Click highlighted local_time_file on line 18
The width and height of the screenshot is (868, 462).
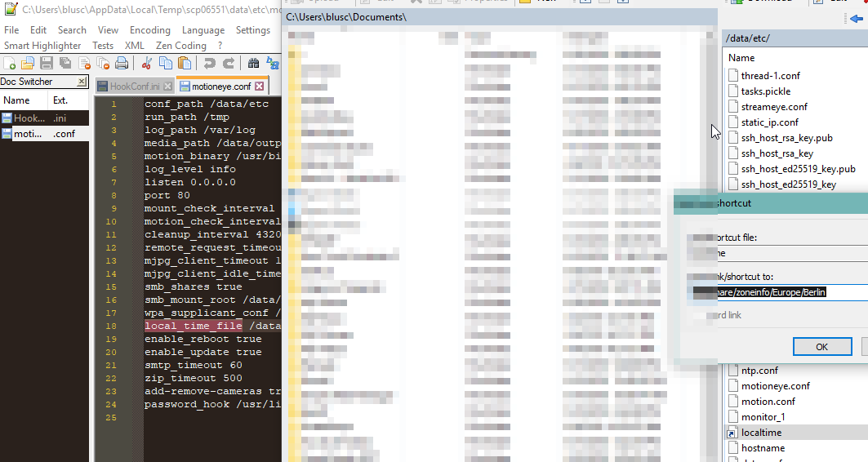click(194, 326)
